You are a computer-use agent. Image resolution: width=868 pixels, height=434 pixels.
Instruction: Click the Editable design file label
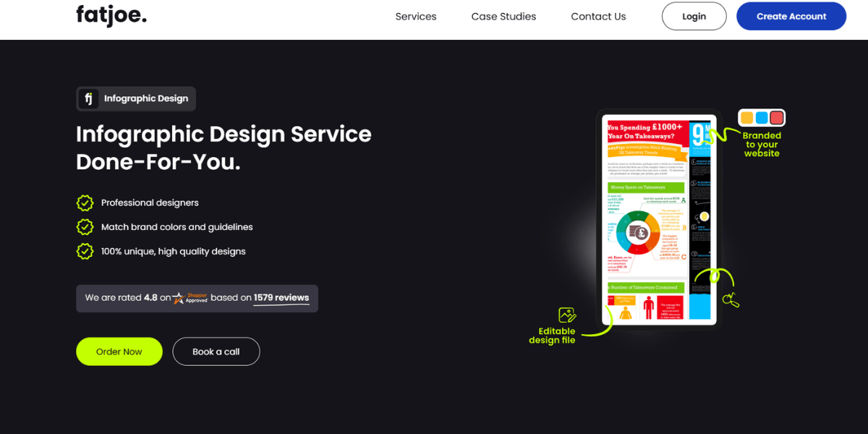coord(552,336)
